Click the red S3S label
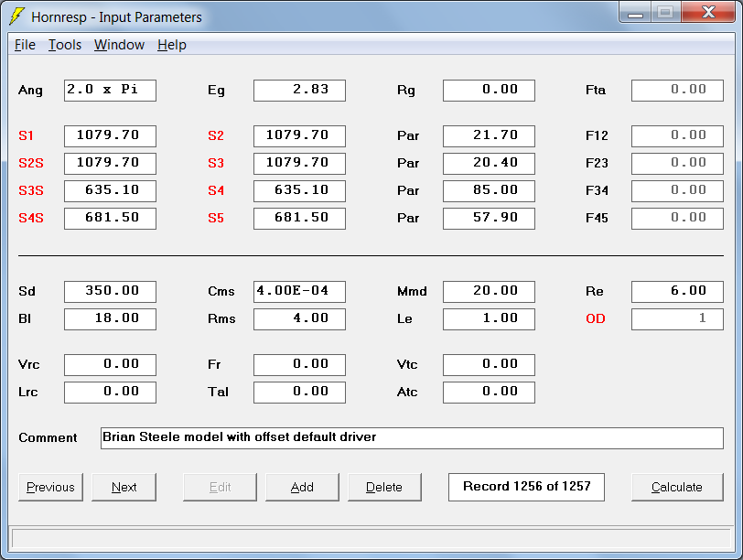The width and height of the screenshot is (743, 560). [x=31, y=191]
